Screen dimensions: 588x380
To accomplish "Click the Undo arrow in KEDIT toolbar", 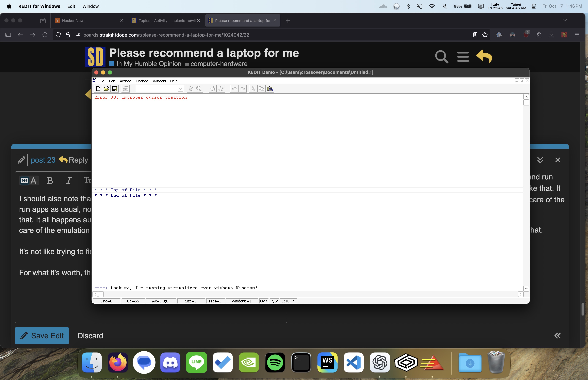I will click(234, 89).
